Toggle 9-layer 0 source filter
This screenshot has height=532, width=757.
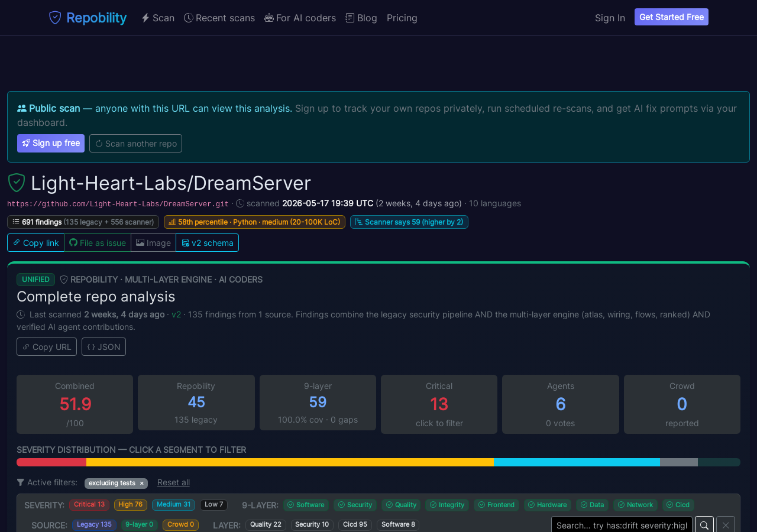[140, 525]
